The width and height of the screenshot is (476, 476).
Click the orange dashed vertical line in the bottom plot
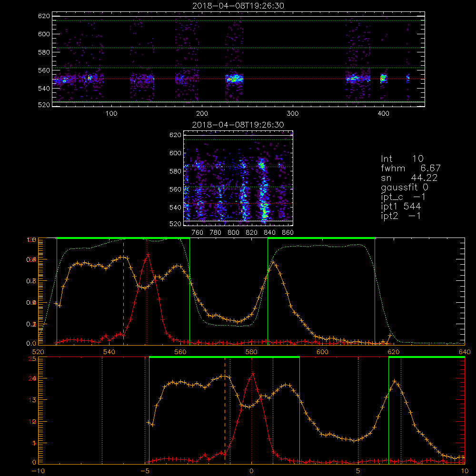point(225,410)
